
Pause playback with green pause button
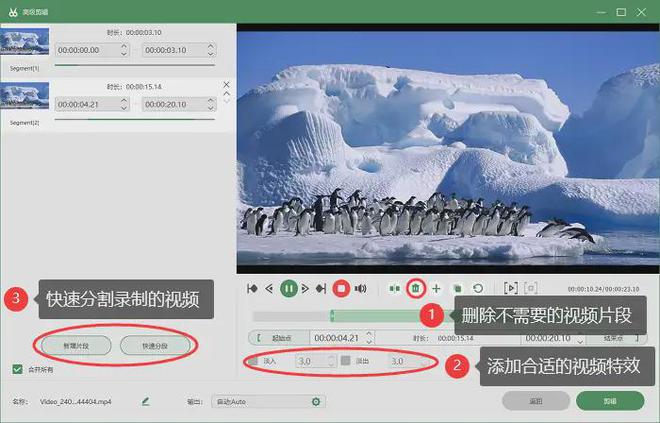click(289, 288)
